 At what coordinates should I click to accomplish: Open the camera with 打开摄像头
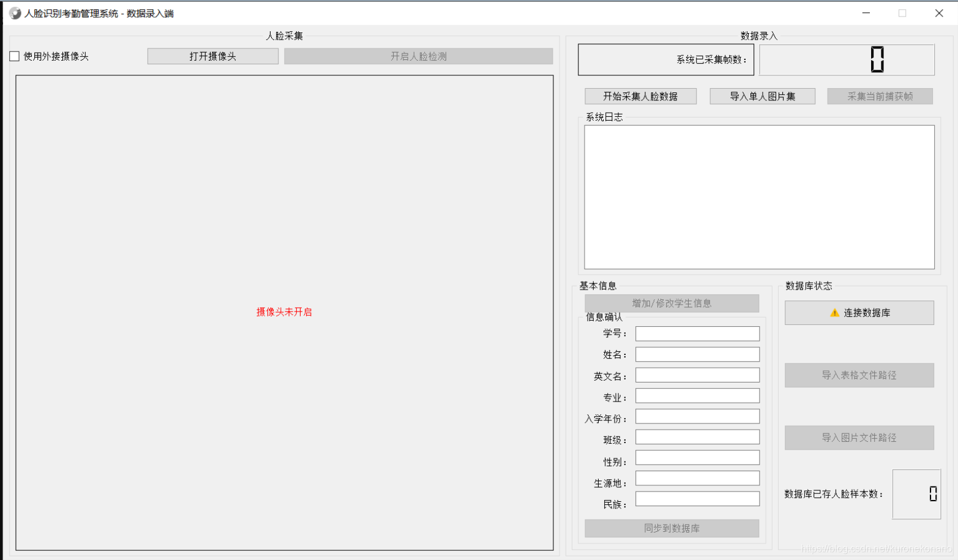212,56
